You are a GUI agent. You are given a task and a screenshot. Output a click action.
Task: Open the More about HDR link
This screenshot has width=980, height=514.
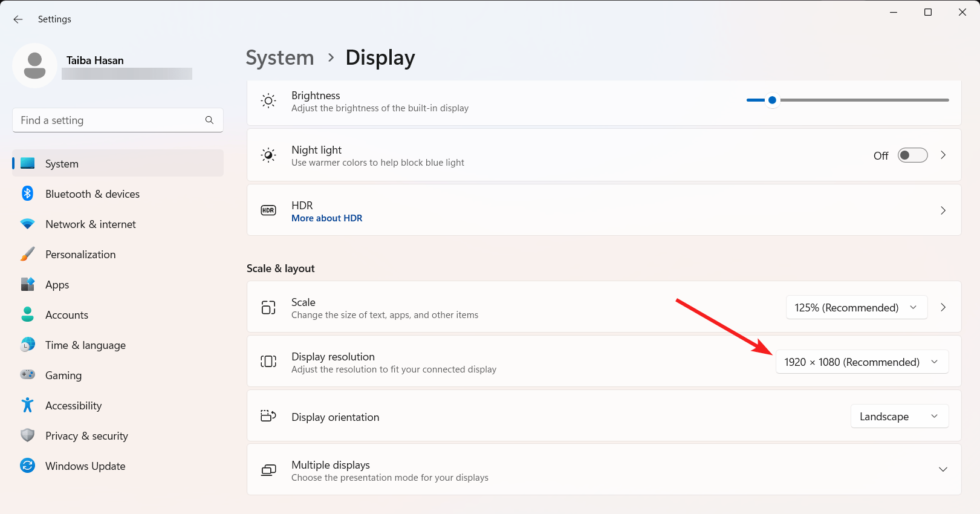click(326, 218)
